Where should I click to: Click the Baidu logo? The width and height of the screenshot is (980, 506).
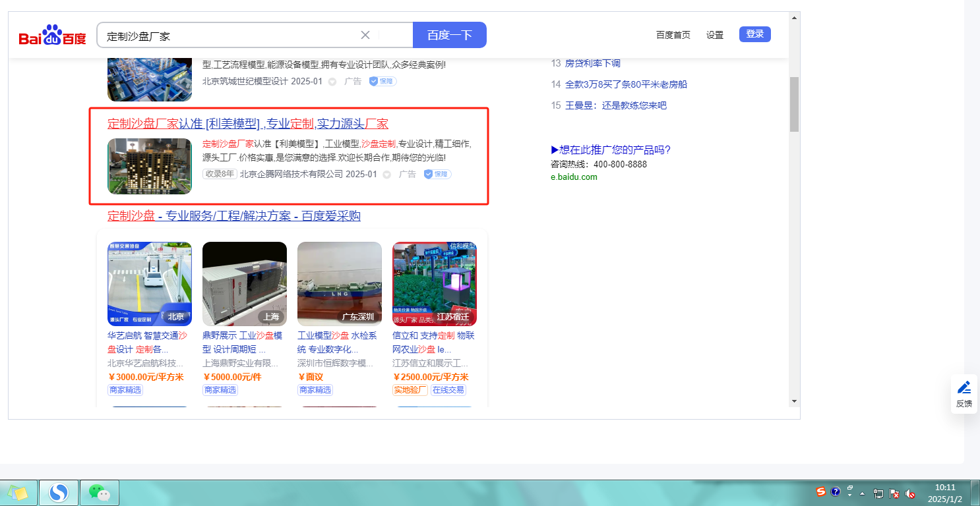tap(53, 36)
